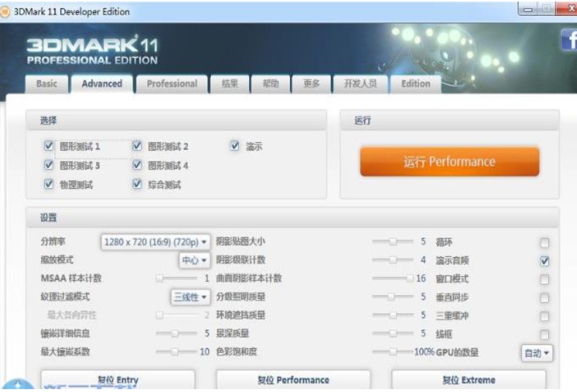Click the Facebook icon in the banner
577x392 pixels.
(569, 39)
